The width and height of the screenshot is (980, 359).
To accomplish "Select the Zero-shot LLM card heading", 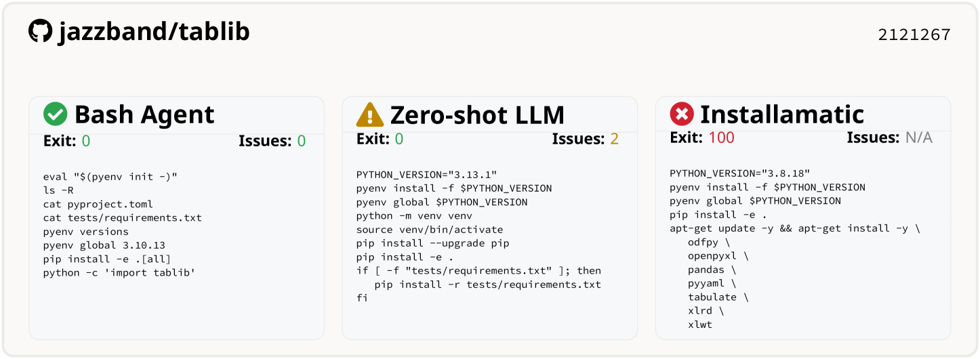I will pos(477,114).
